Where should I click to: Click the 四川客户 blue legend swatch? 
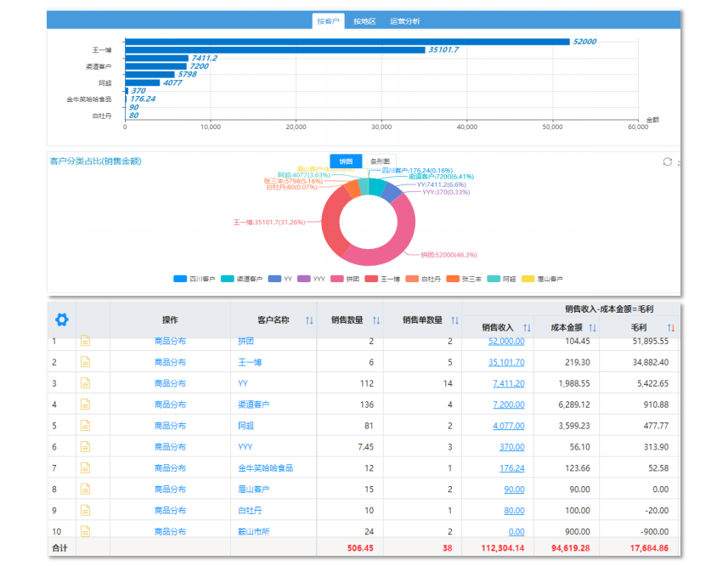[x=180, y=279]
